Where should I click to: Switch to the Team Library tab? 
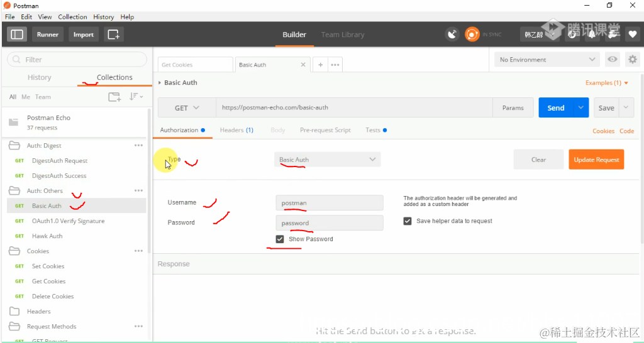(x=343, y=35)
